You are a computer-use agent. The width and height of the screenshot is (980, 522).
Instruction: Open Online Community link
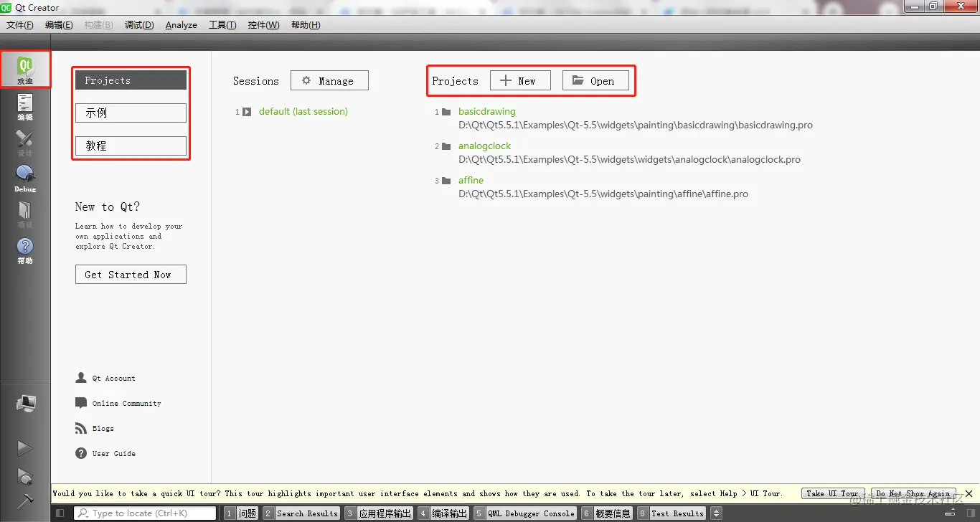pyautogui.click(x=126, y=404)
